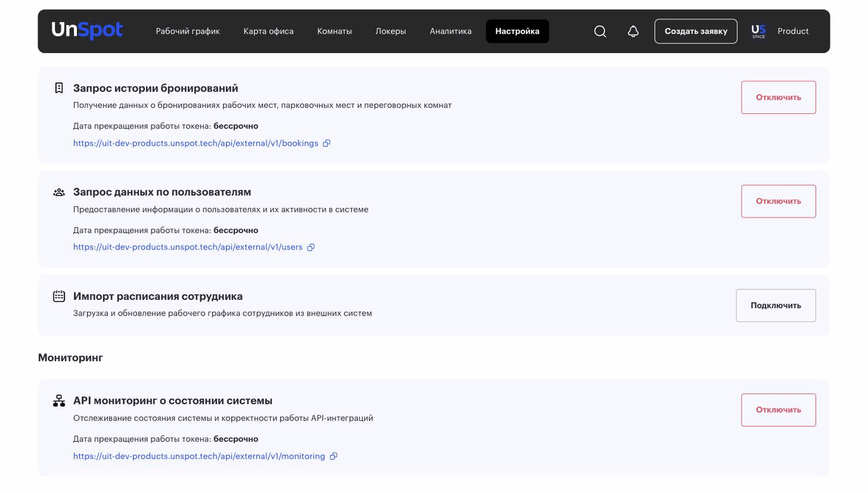The height and width of the screenshot is (493, 868).
Task: Connect the employee schedule import
Action: (x=776, y=305)
